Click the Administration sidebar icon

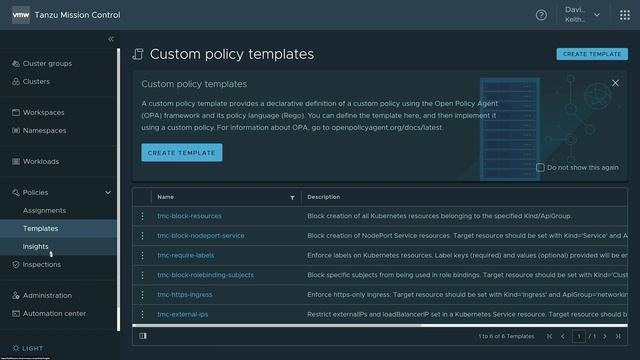(x=16, y=296)
